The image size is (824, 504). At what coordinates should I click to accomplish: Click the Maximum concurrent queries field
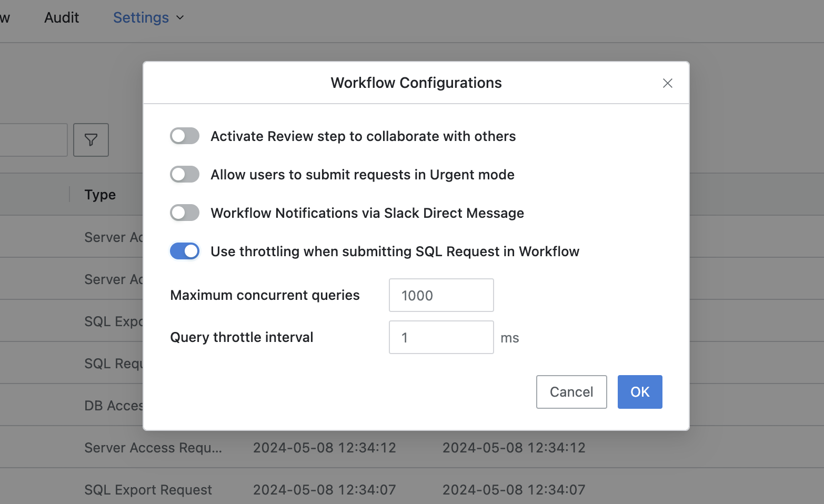pos(441,295)
